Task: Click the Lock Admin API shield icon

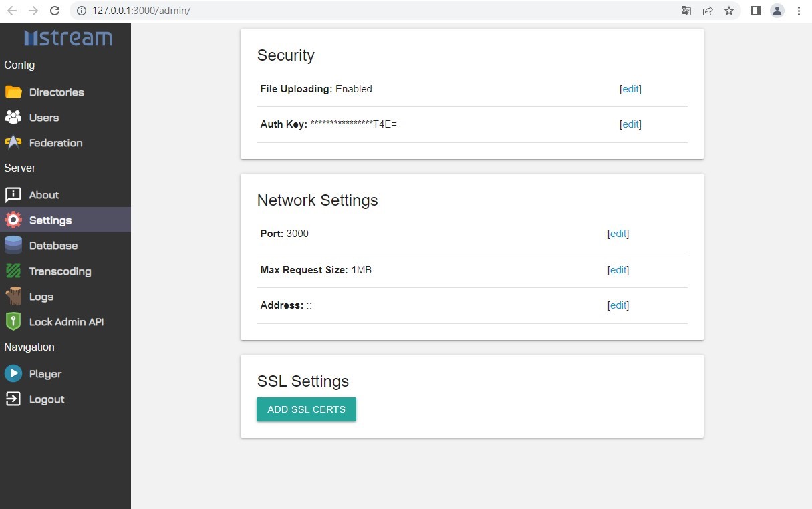Action: [x=13, y=322]
